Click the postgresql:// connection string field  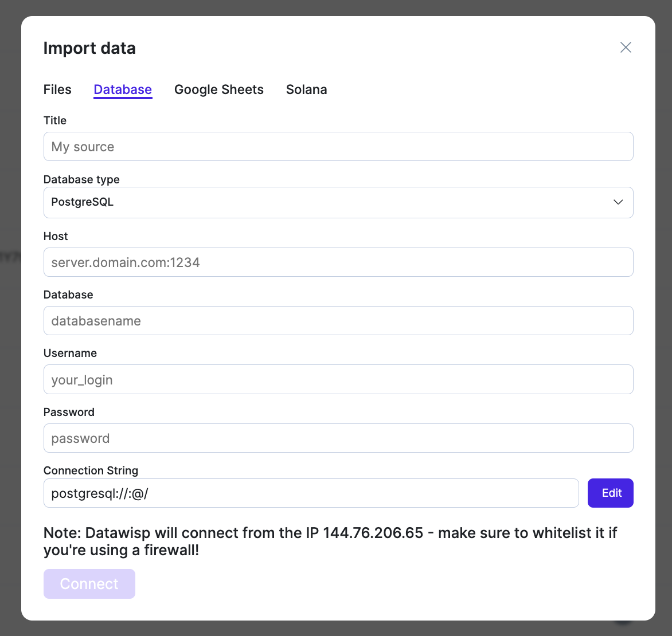(311, 493)
